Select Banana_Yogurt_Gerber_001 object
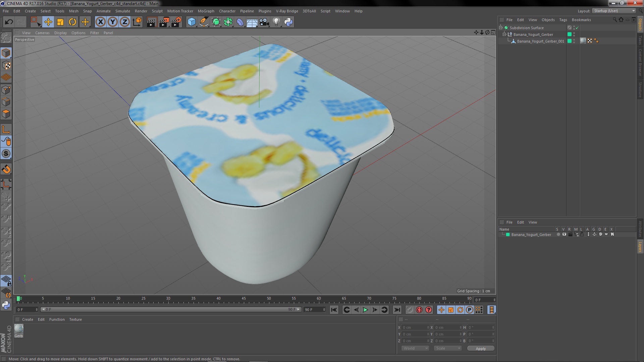Screen dimensions: 644x362 coord(540,41)
